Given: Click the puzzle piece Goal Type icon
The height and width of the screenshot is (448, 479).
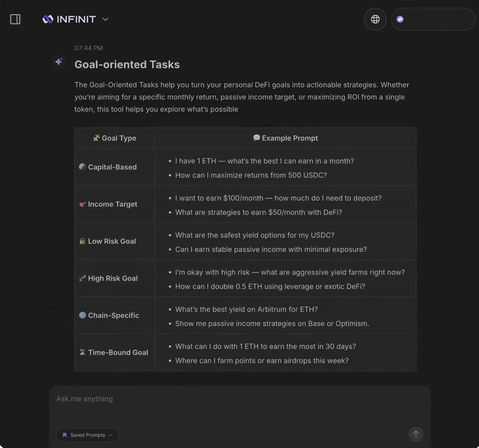Looking at the screenshot, I should (x=96, y=138).
